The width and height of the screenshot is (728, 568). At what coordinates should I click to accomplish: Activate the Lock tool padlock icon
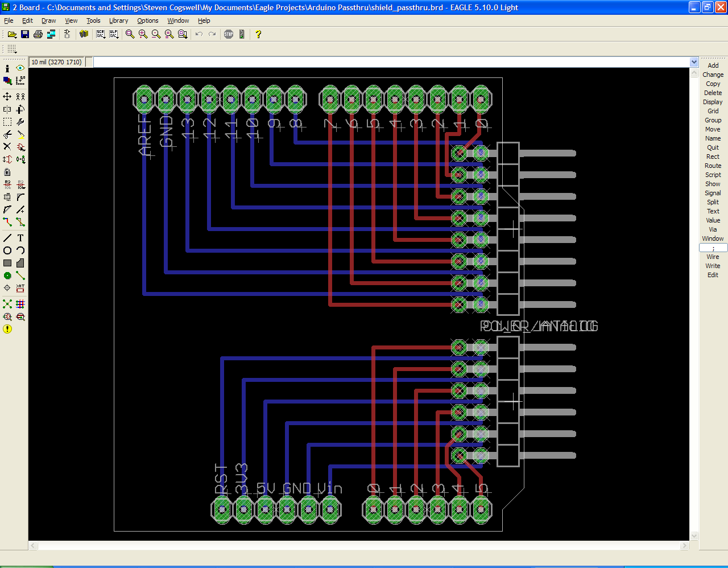tap(7, 172)
